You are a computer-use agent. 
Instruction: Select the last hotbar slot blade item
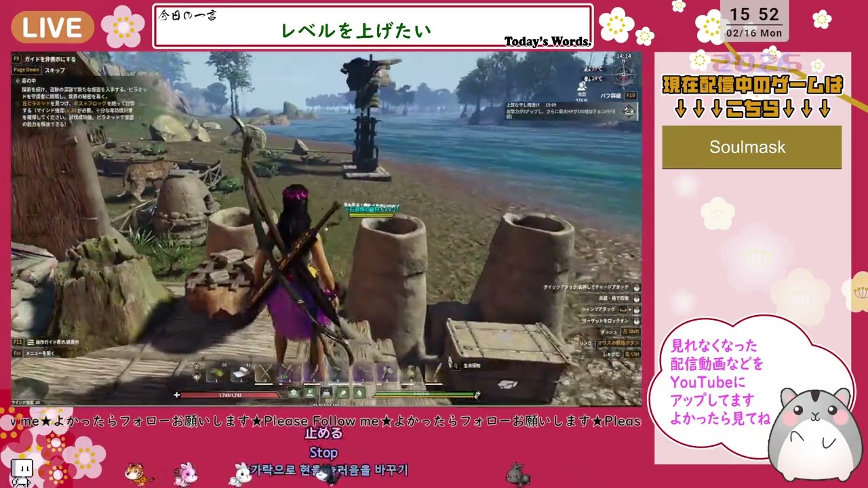pyautogui.click(x=435, y=373)
